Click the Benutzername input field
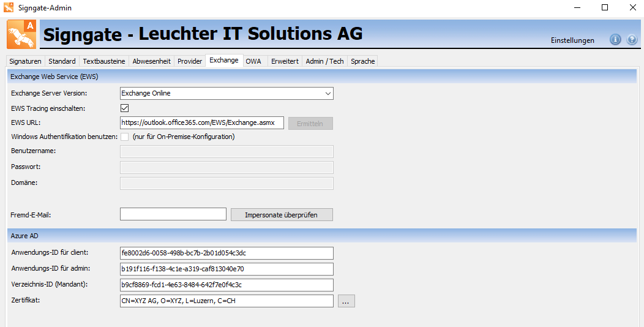This screenshot has width=644, height=327. [227, 152]
